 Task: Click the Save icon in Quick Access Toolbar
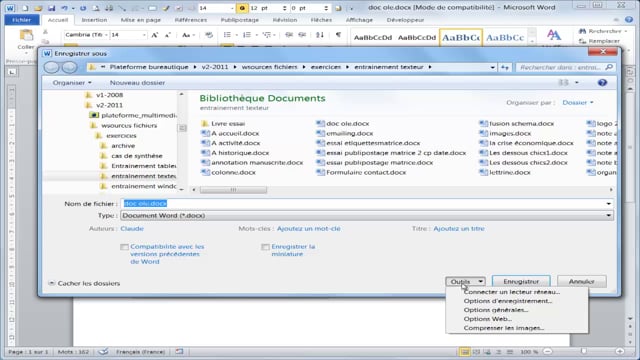point(51,8)
